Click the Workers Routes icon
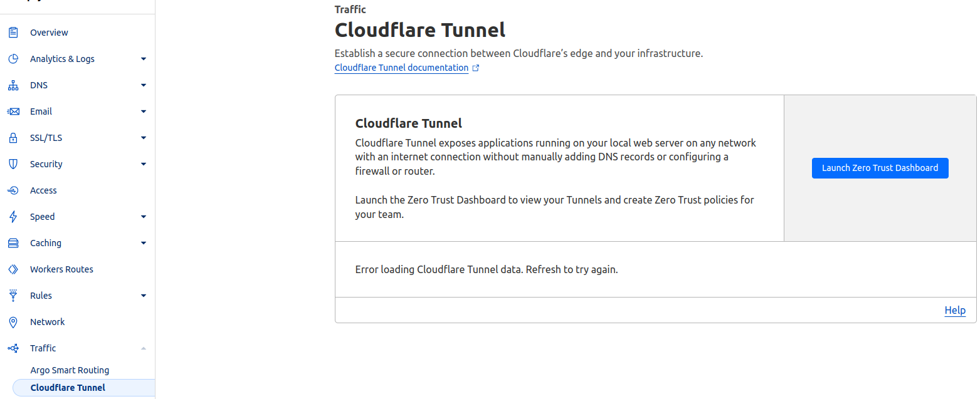Screen dimensions: 980x399 [x=13, y=269]
